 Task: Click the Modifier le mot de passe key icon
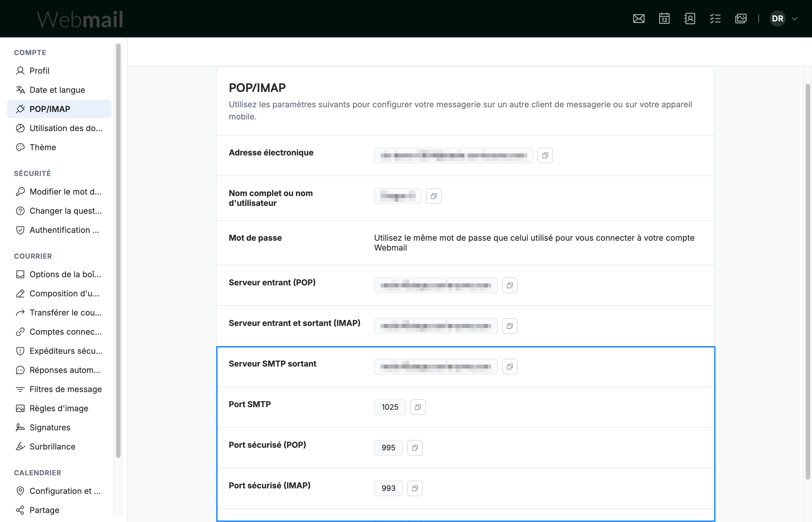click(x=20, y=192)
